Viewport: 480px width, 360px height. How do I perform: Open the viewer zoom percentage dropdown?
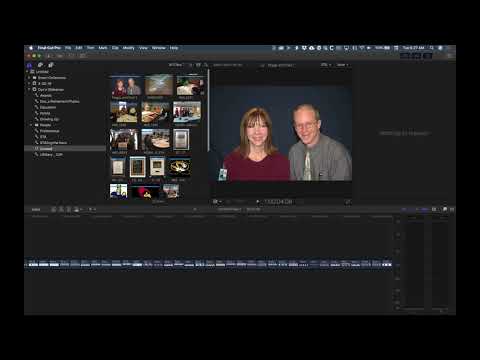pos(326,65)
